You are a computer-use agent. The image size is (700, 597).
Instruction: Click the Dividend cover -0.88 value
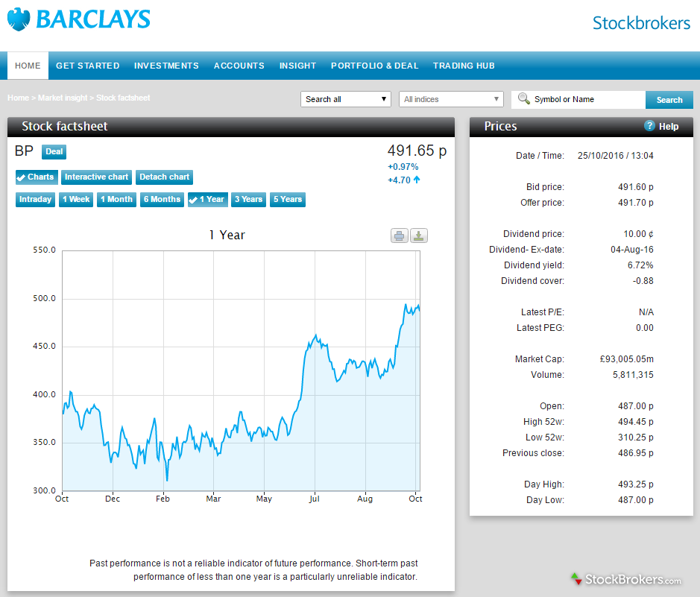tap(643, 281)
